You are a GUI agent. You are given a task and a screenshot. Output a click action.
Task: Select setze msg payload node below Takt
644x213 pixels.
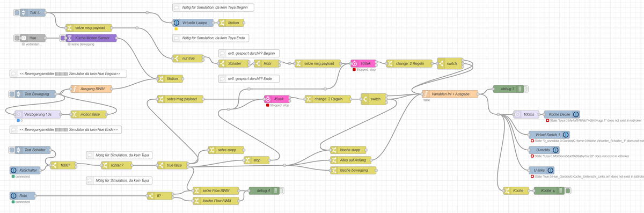(x=89, y=28)
